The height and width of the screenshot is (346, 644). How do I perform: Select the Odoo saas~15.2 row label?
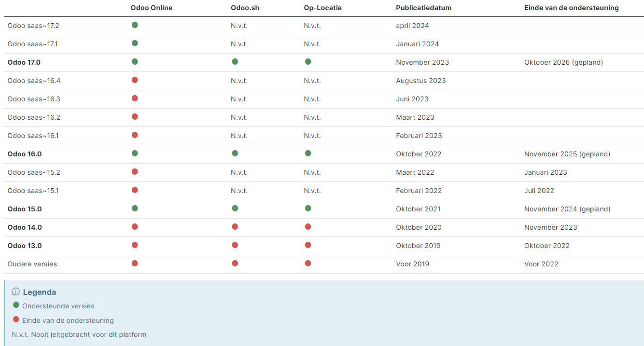[34, 172]
